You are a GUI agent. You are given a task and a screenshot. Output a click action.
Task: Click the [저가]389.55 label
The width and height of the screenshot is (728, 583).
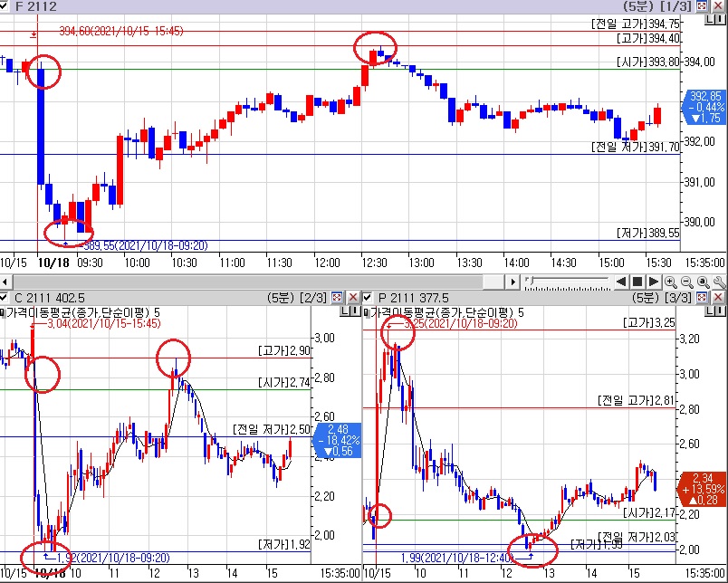click(648, 233)
